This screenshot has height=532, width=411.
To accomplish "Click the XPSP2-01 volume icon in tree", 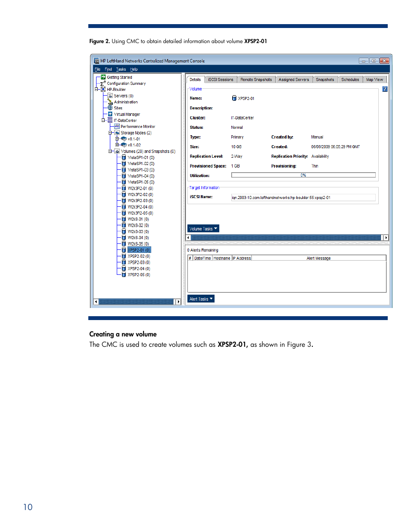I will [124, 250].
